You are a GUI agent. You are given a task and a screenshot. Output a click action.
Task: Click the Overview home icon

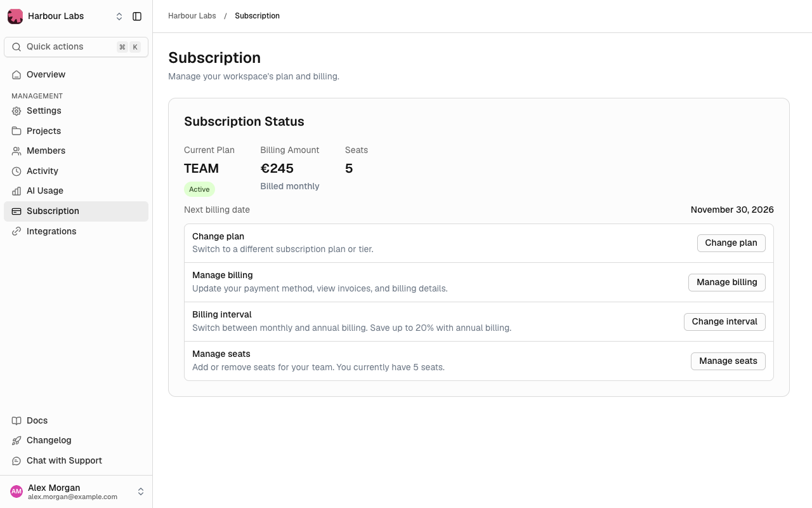tap(16, 75)
